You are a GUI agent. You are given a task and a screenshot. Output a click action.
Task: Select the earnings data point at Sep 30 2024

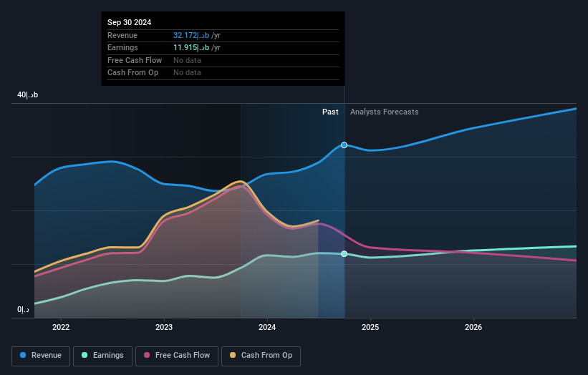click(344, 254)
